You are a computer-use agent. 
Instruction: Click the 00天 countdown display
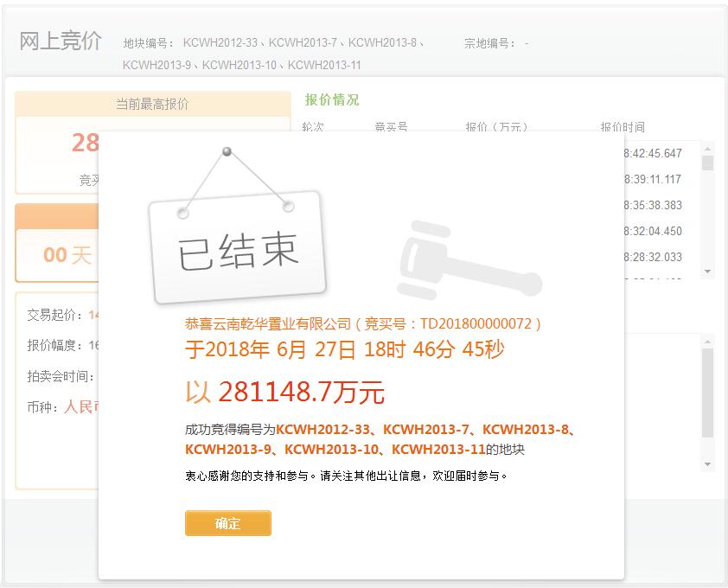[x=65, y=255]
